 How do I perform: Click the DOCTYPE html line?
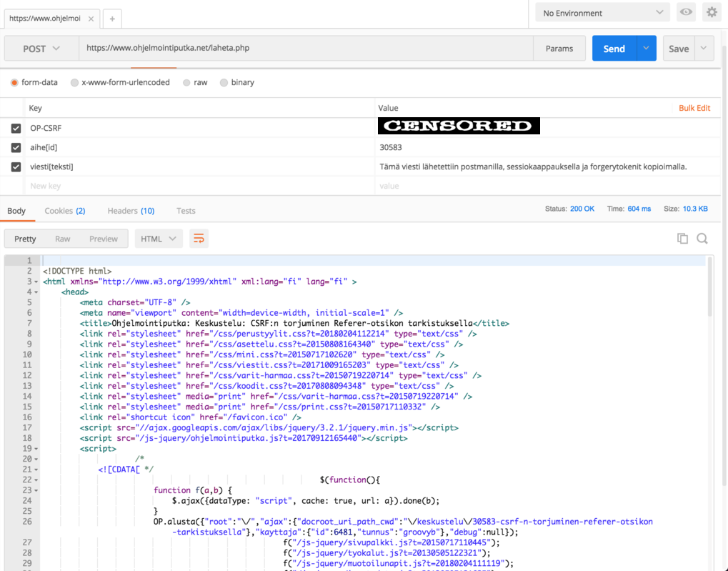[77, 272]
